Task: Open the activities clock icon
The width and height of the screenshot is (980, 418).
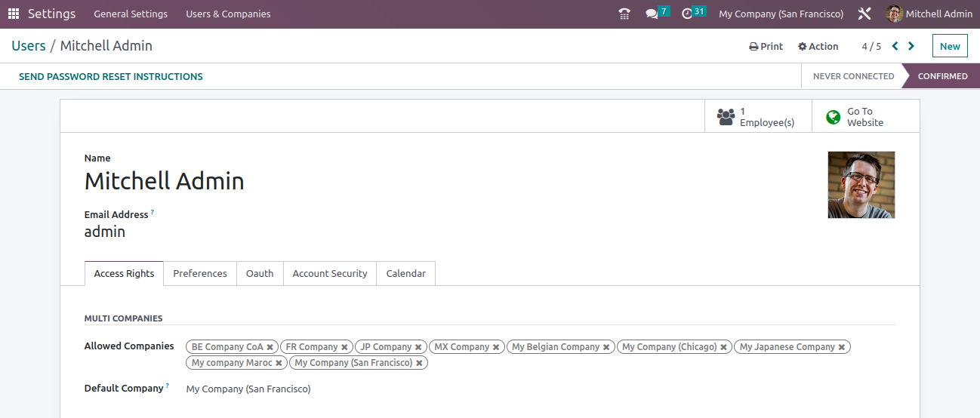Action: coord(687,14)
